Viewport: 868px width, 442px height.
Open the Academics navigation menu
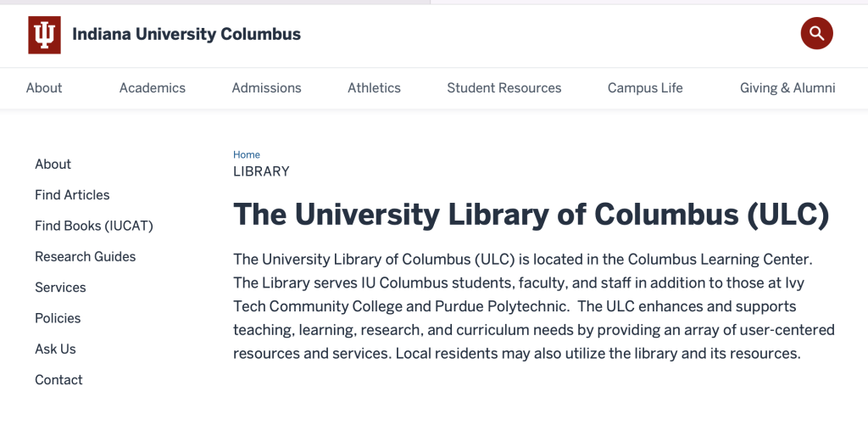tap(153, 88)
